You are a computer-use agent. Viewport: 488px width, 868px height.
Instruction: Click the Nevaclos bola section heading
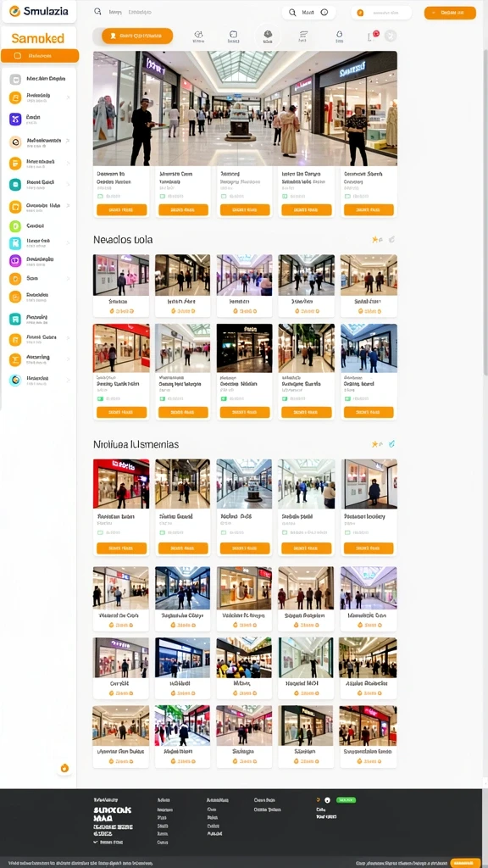tap(123, 240)
